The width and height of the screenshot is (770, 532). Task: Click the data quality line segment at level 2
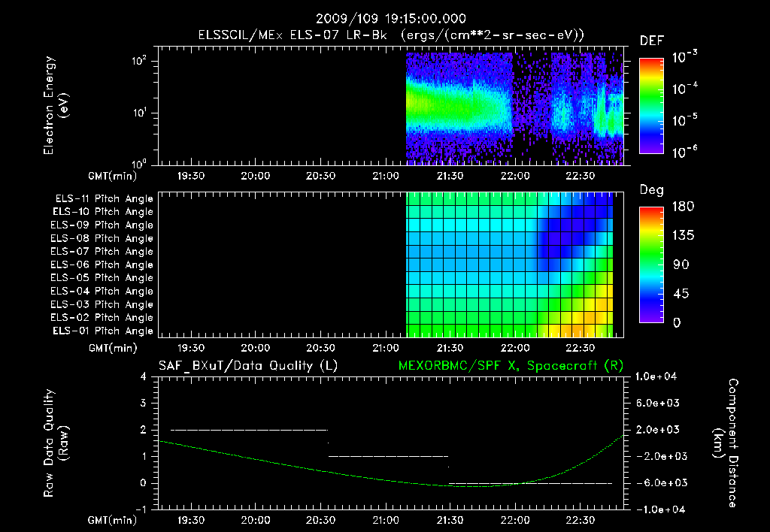coord(249,430)
